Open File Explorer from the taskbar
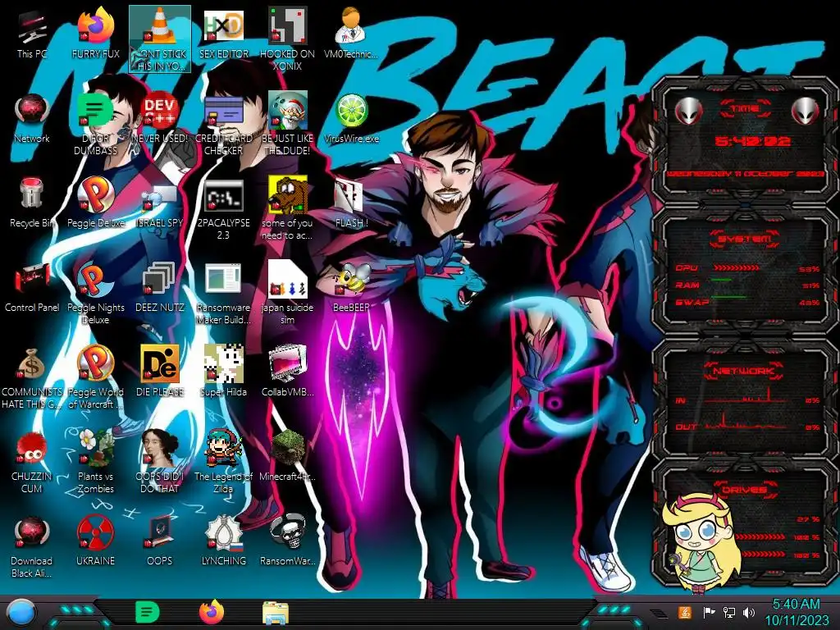The image size is (840, 630). coord(276,613)
